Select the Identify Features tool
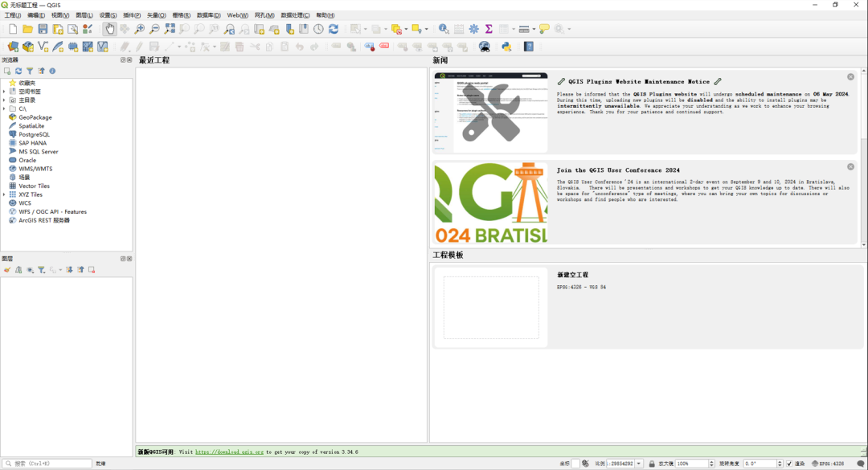 tap(444, 29)
